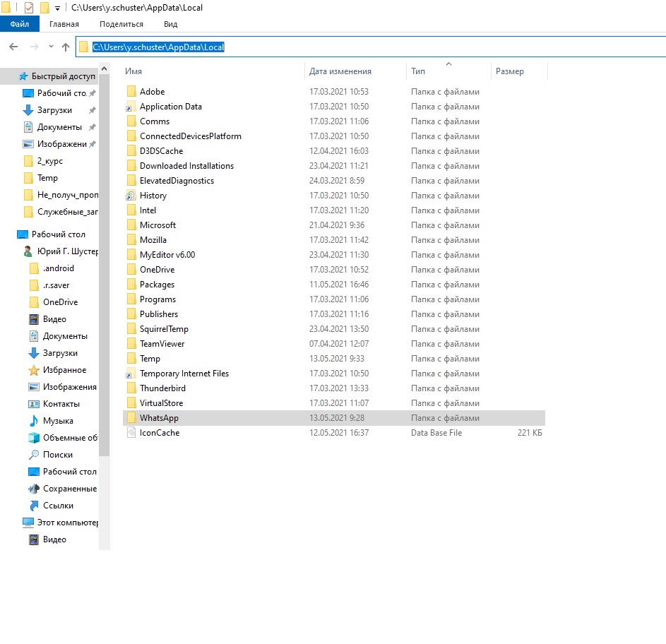Viewport: 666px width, 644px height.
Task: Open the quick access toolbar customize dropdown
Action: 57,8
